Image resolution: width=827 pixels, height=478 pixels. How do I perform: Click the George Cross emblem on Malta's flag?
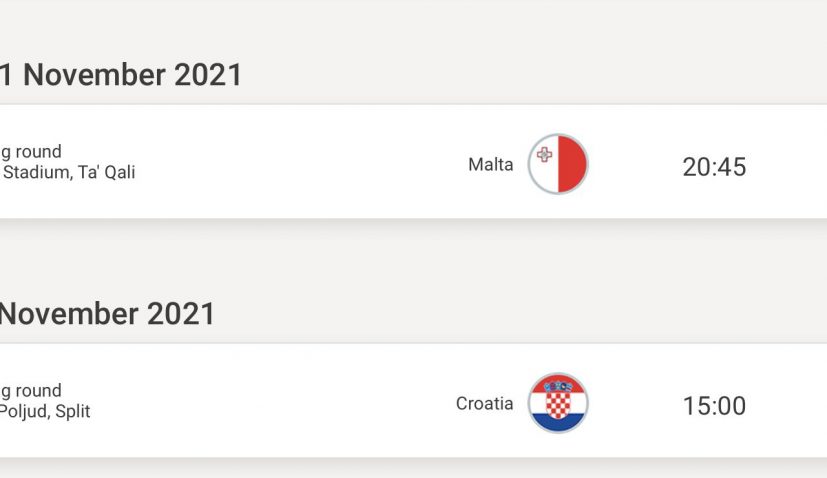[544, 154]
